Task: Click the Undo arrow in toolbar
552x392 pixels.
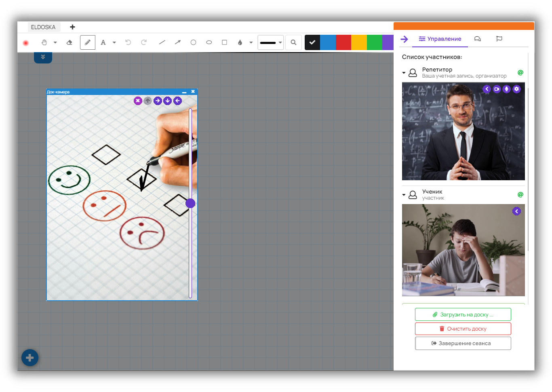Action: 128,42
